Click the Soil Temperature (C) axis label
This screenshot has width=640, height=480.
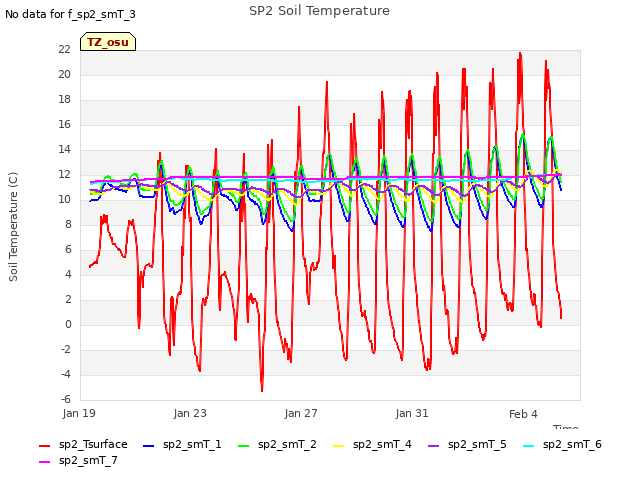(x=13, y=227)
